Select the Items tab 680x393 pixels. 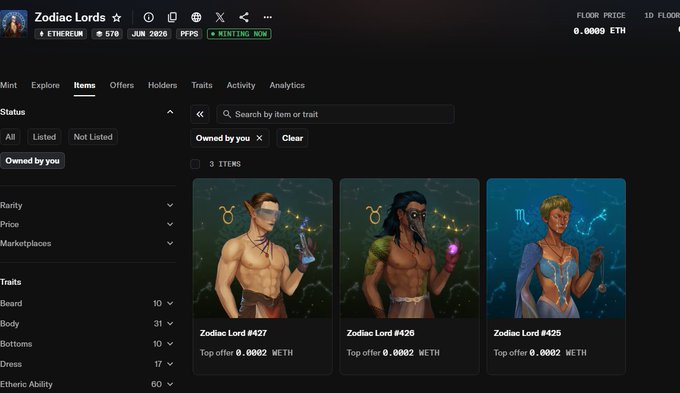click(x=84, y=85)
